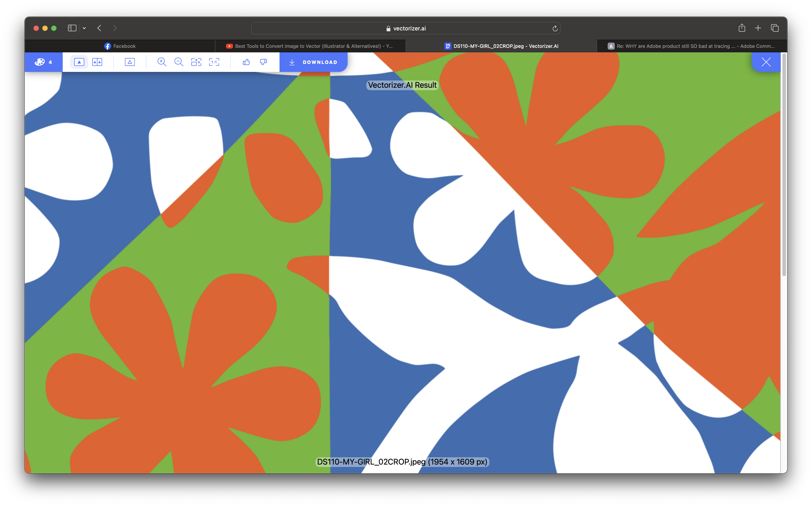Set zoom to 1:1 actual size
812x506 pixels.
(x=214, y=62)
